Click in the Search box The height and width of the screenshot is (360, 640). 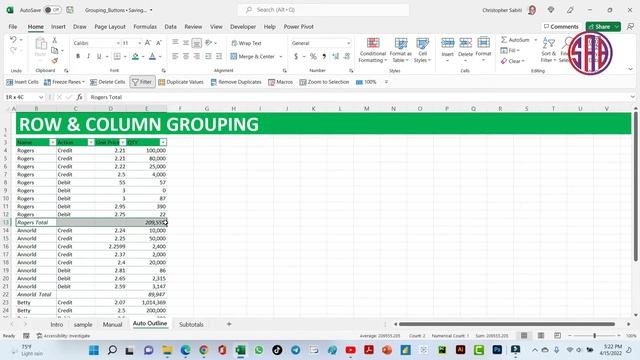(x=323, y=10)
